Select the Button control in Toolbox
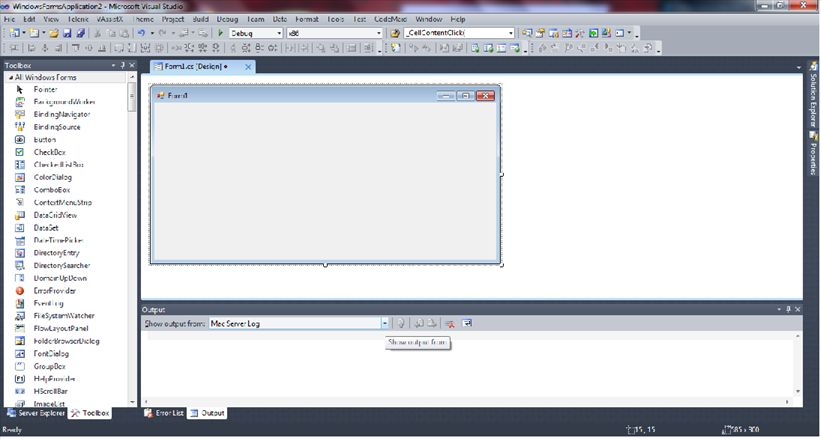Image resolution: width=821 pixels, height=439 pixels. click(68, 140)
